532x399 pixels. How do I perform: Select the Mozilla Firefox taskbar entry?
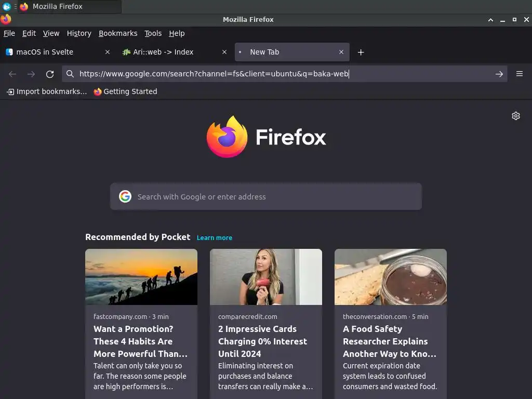tap(70, 6)
